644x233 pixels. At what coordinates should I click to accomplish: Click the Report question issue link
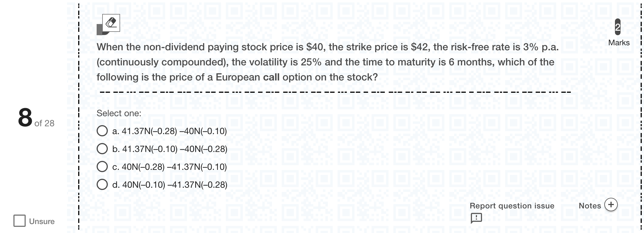(512, 206)
